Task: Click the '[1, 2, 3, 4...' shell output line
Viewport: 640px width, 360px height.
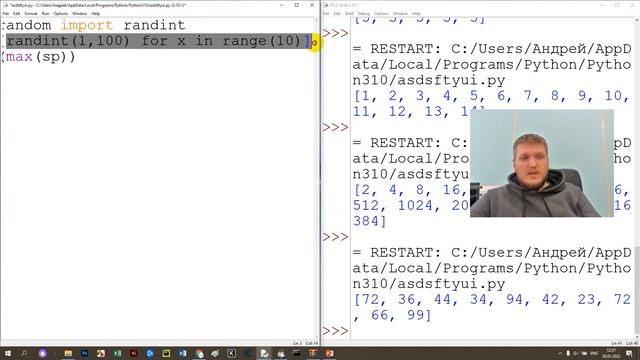Action: tap(492, 103)
